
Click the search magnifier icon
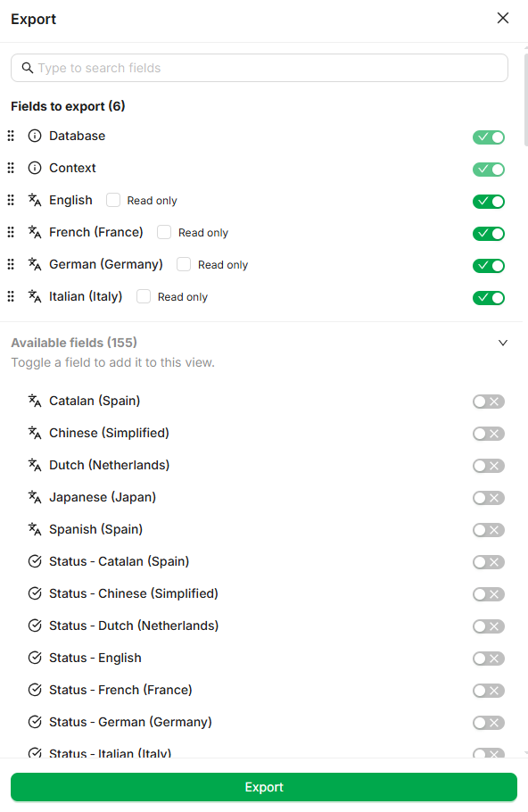[28, 68]
